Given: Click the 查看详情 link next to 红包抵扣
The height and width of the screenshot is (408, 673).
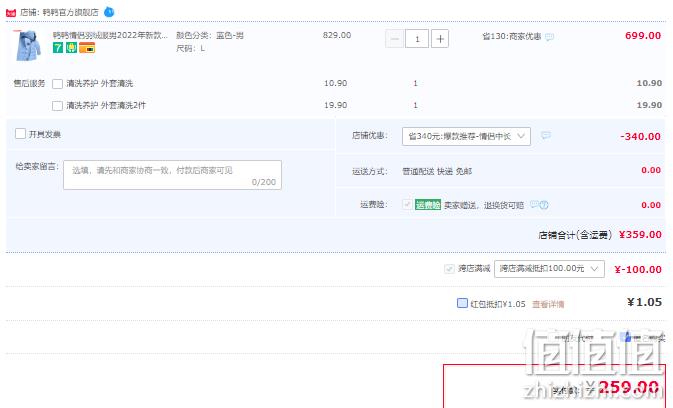Looking at the screenshot, I should click(x=548, y=304).
